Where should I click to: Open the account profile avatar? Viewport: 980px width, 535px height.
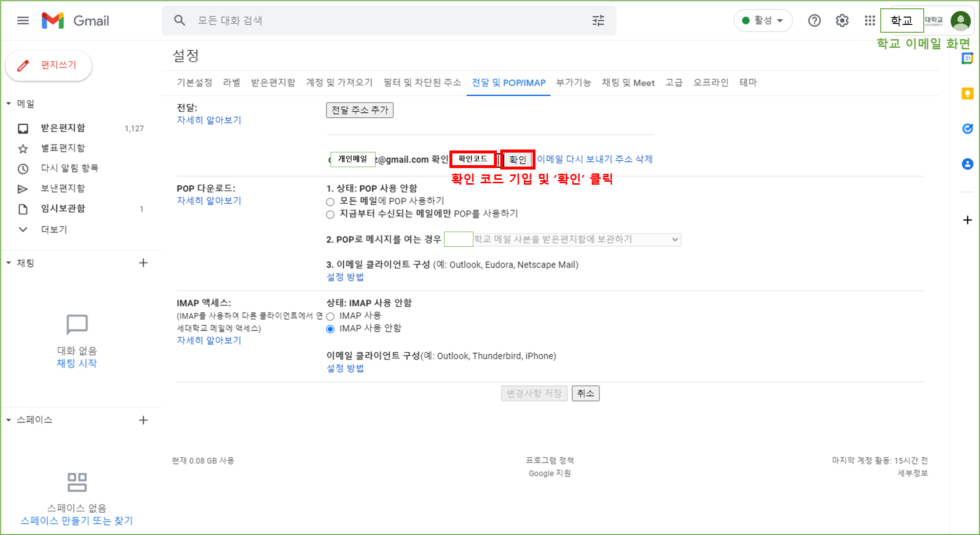point(960,21)
